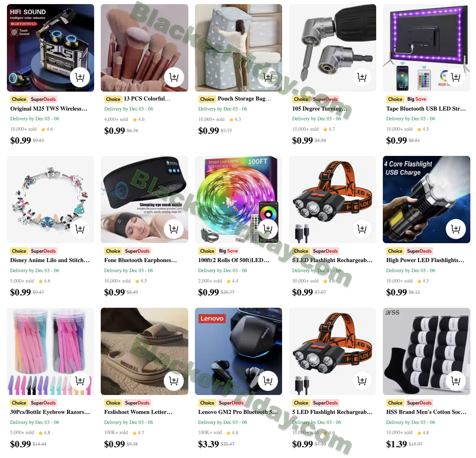Viewport: 476px width, 458px height.
Task: Add Feslishoet Women slippers to cart
Action: [x=174, y=381]
